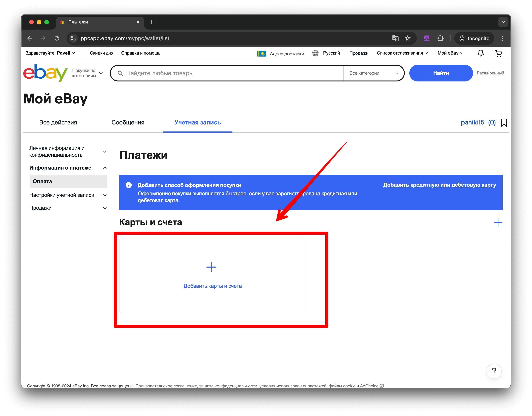
Task: Click the search magnifier icon in the field
Action: click(x=120, y=73)
